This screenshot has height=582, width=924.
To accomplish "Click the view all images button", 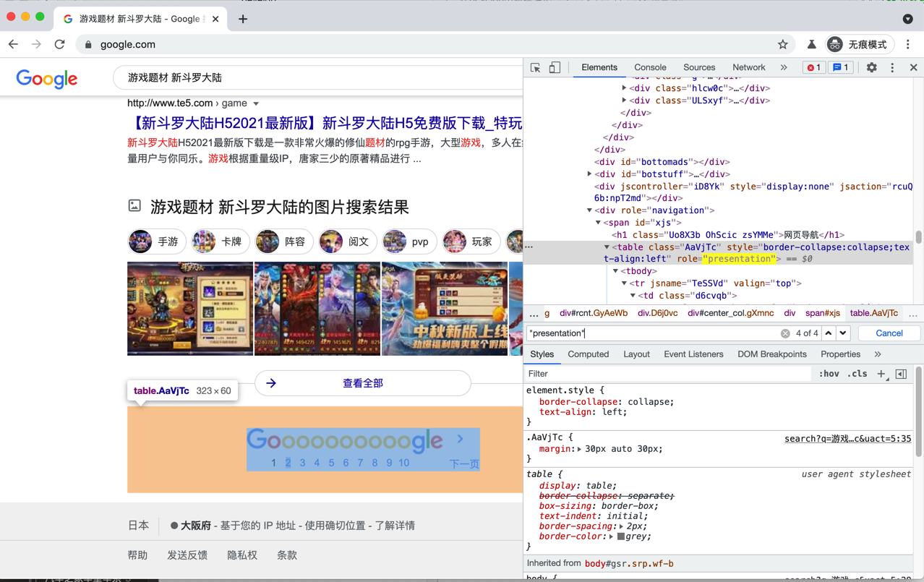I will (362, 383).
